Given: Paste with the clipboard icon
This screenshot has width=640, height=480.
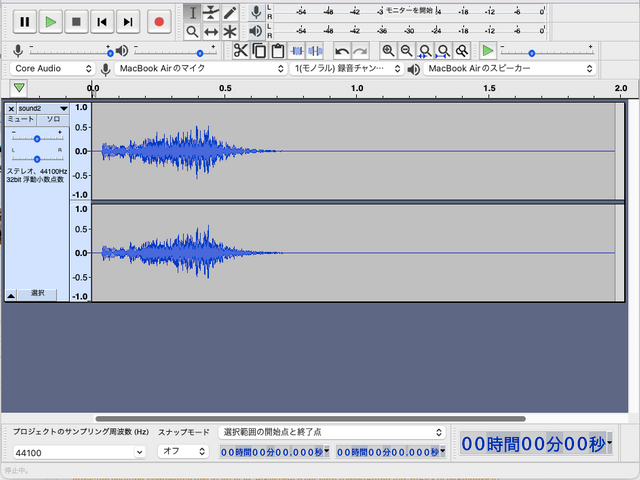Looking at the screenshot, I should (x=278, y=51).
